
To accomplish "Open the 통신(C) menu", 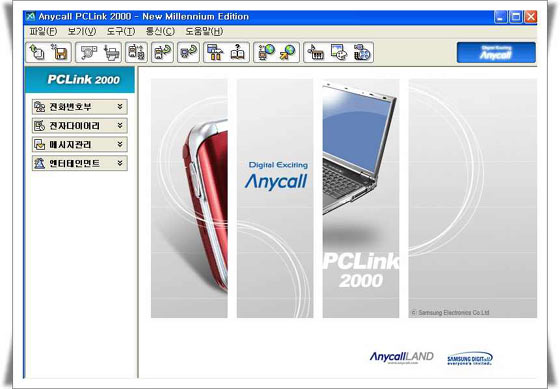I will point(160,31).
